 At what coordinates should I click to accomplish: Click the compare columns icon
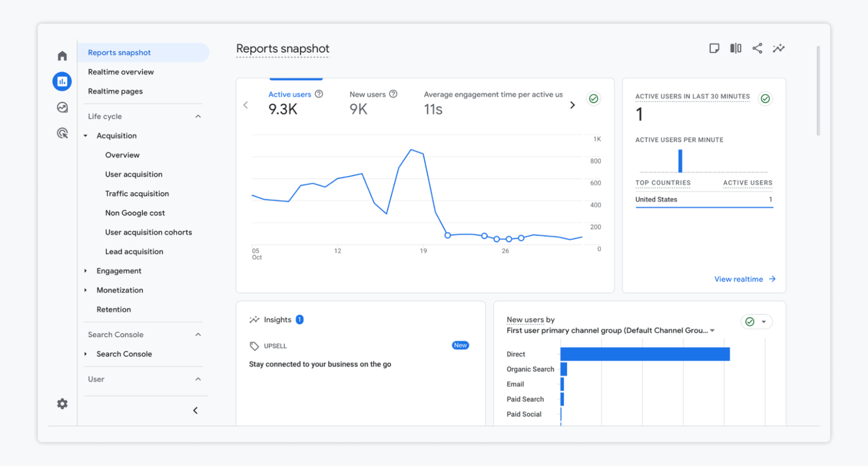(x=736, y=48)
